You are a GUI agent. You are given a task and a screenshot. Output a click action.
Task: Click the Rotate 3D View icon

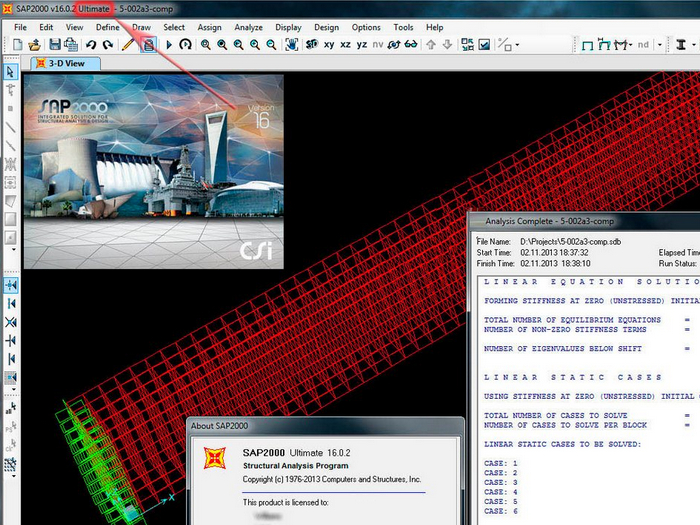pyautogui.click(x=186, y=45)
